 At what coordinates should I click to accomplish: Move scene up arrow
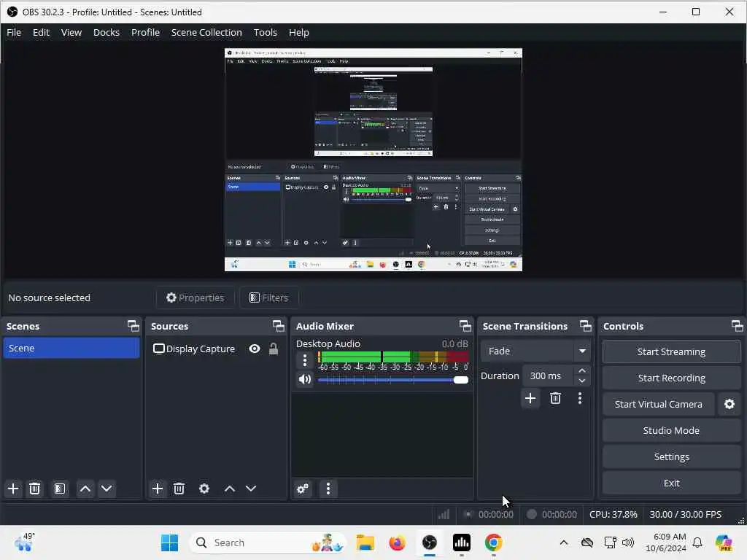point(85,489)
